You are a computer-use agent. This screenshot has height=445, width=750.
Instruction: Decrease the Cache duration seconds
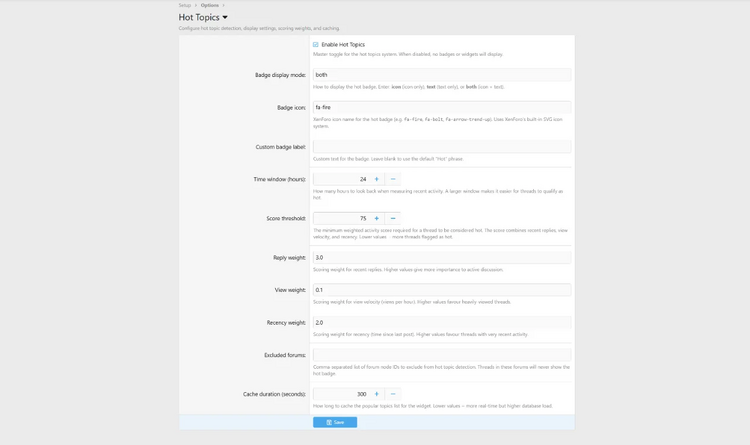(393, 394)
